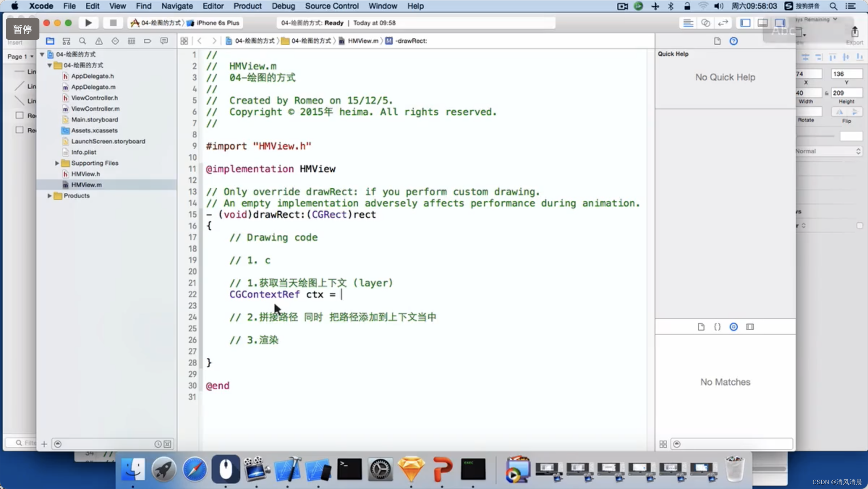Image resolution: width=868 pixels, height=489 pixels.
Task: Click the add file button in navigator
Action: (x=44, y=444)
